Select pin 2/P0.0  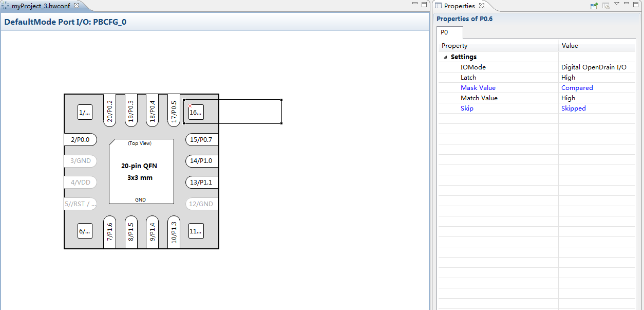[x=81, y=139]
